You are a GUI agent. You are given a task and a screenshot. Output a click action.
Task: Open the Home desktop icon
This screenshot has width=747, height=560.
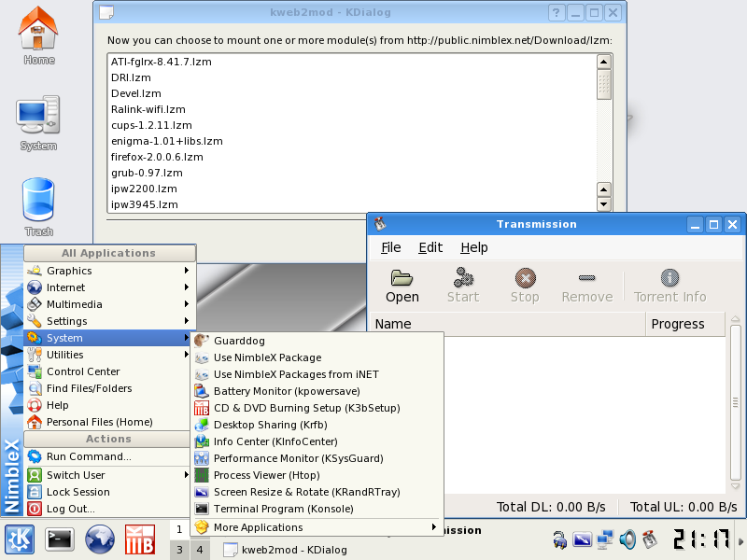[x=38, y=36]
